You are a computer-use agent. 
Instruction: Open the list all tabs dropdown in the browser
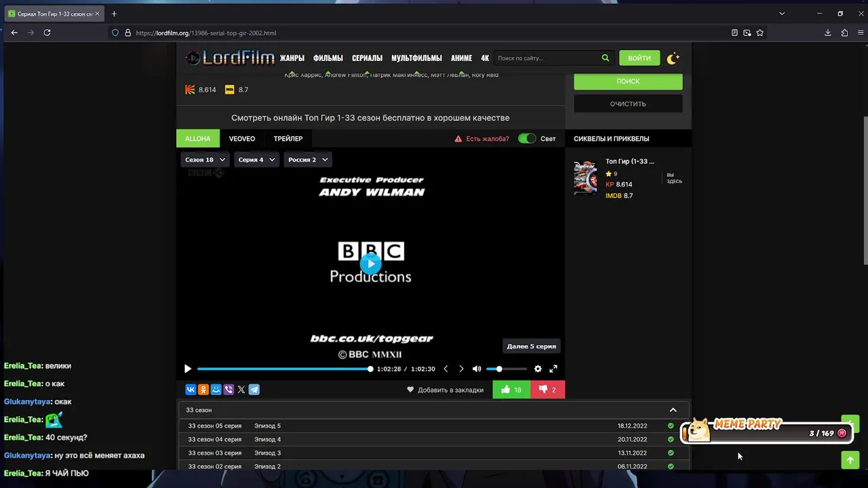[x=782, y=14]
